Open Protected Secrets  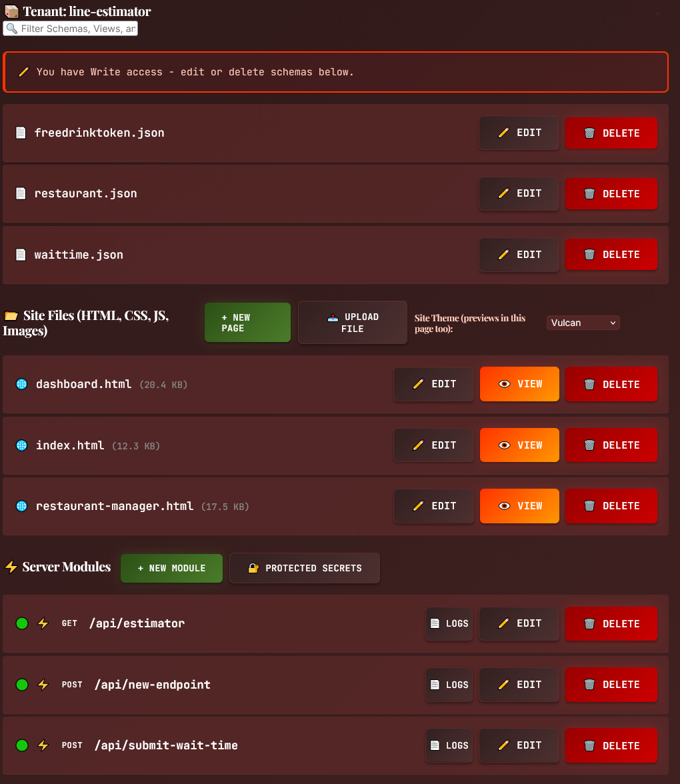[x=305, y=568]
